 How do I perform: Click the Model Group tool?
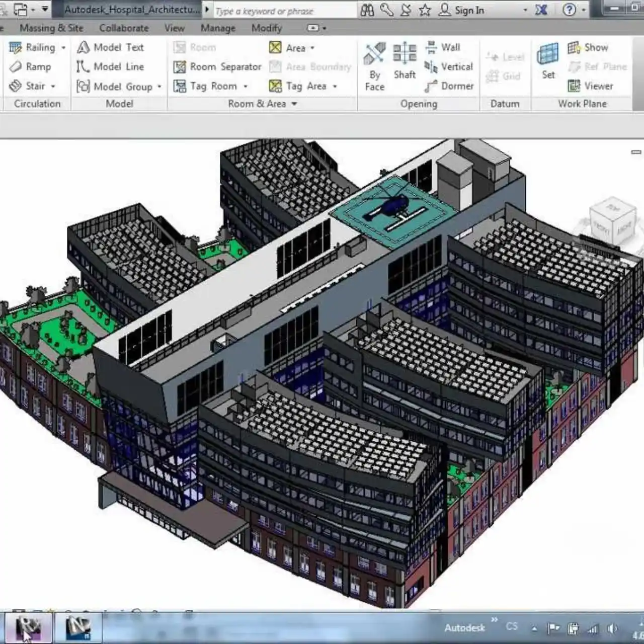[x=115, y=87]
